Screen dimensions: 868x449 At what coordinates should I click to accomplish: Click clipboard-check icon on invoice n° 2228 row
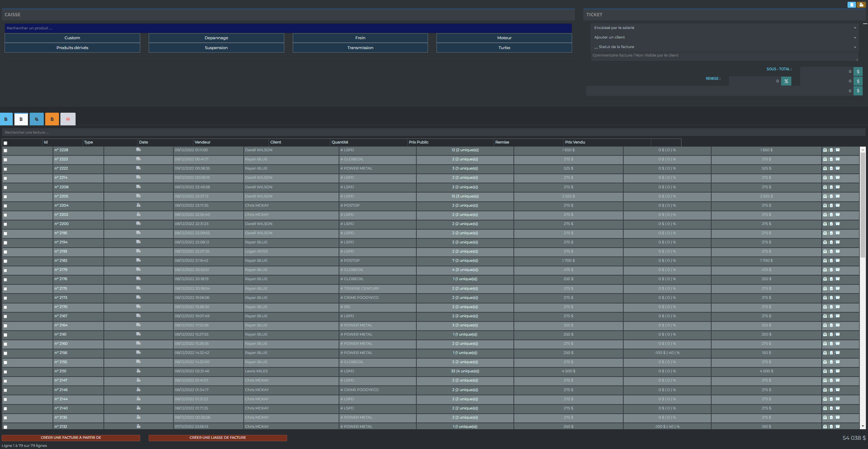[831, 150]
